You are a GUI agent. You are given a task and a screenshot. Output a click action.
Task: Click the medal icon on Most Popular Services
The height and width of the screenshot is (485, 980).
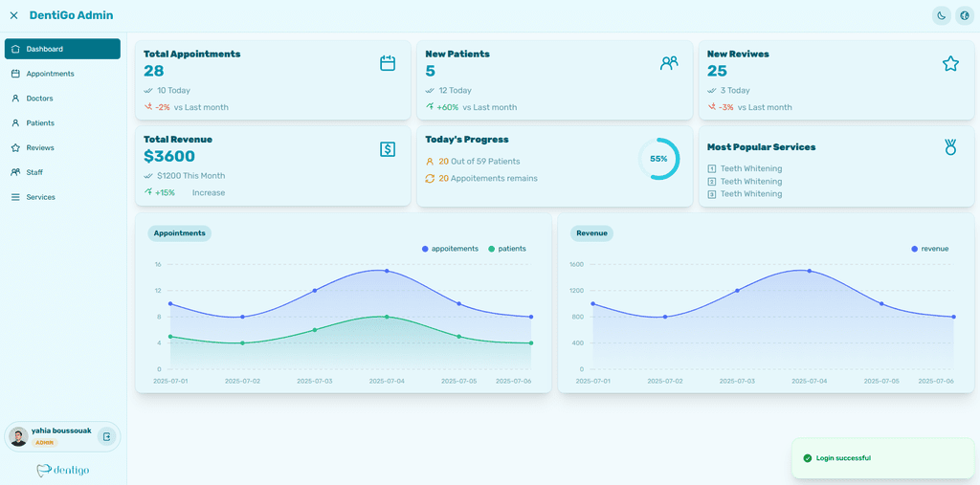[x=950, y=147]
